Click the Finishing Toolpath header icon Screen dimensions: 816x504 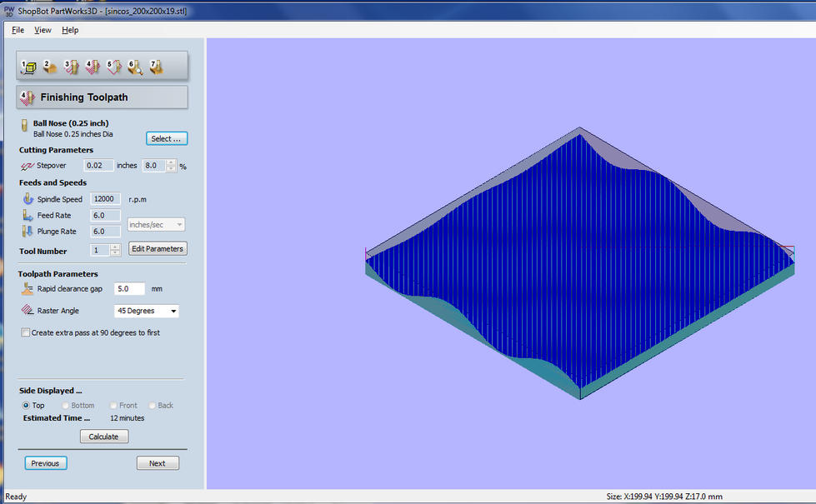pos(28,97)
